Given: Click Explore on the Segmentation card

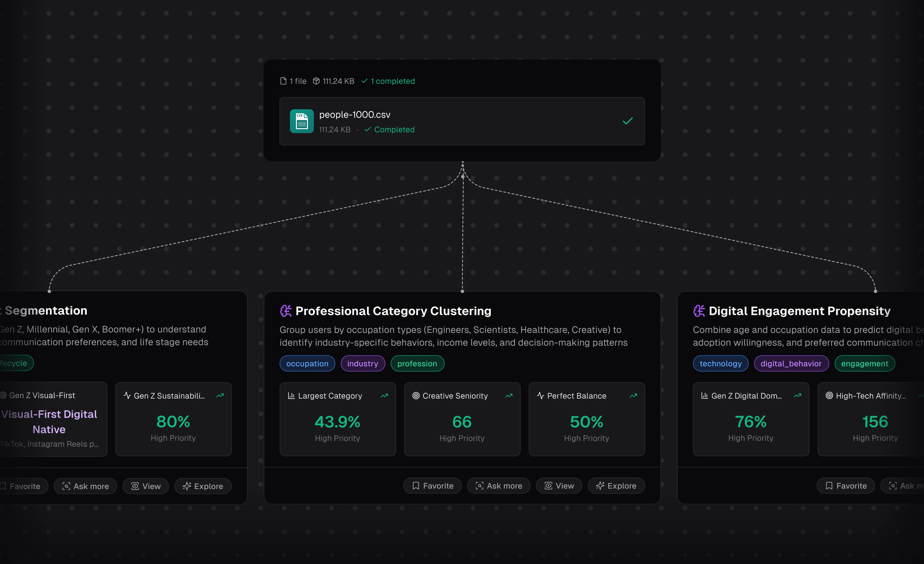Looking at the screenshot, I should (x=203, y=486).
